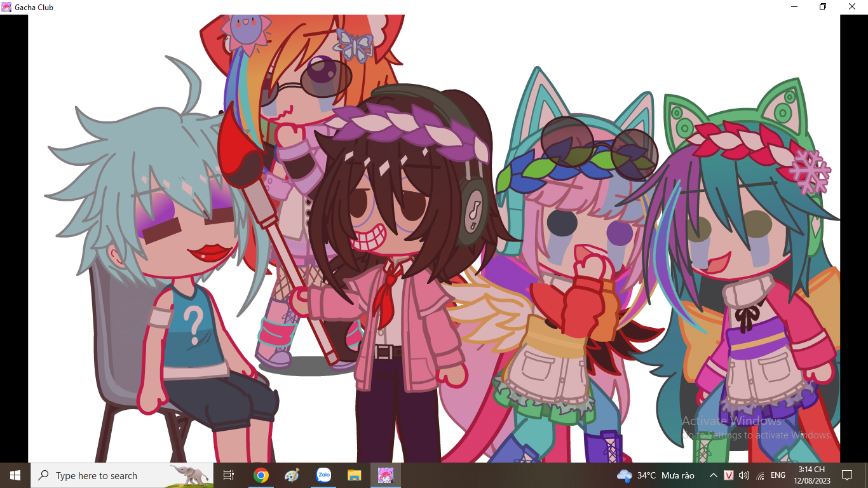Open the clock showing 3:14 CH

tap(811, 475)
